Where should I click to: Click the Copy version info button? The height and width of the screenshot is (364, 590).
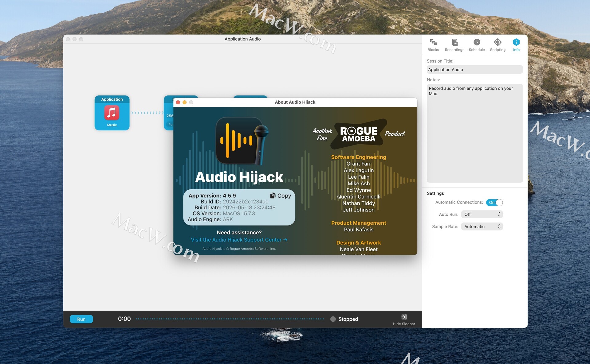coord(281,196)
